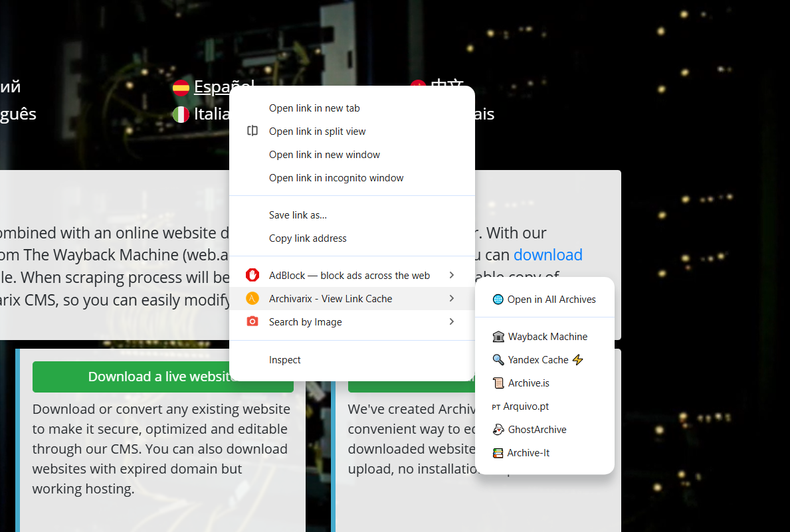Click the Yandex Cache magnifier icon
The height and width of the screenshot is (532, 790).
click(x=498, y=360)
